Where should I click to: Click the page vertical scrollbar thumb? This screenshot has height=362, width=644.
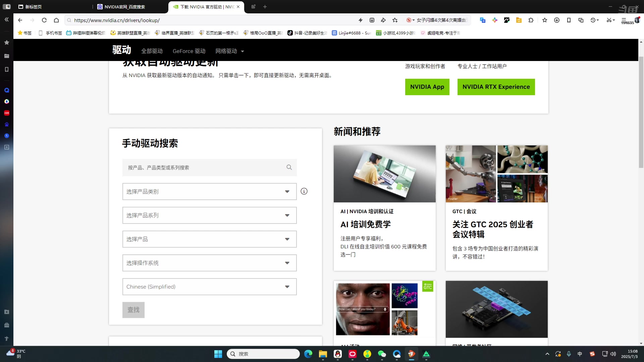(x=641, y=112)
